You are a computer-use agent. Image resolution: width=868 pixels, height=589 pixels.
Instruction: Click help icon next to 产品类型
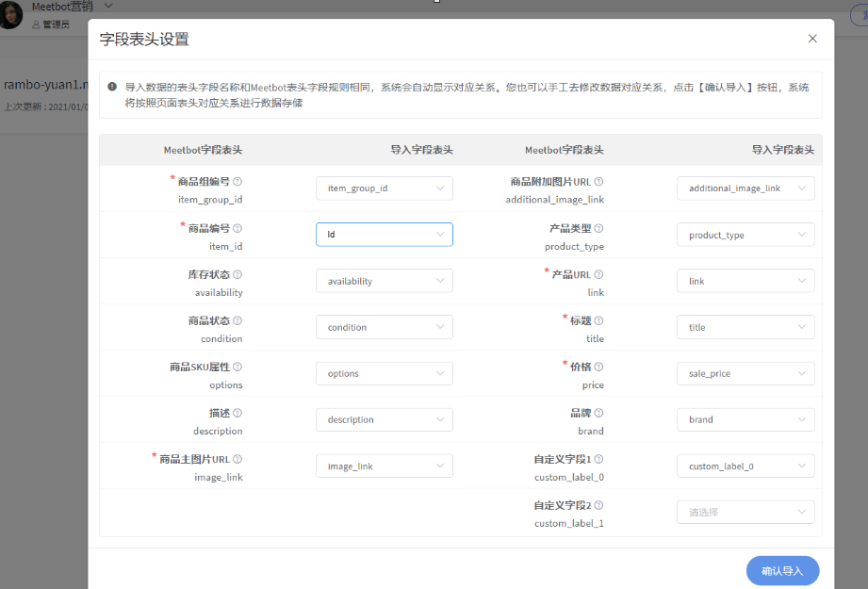[598, 228]
